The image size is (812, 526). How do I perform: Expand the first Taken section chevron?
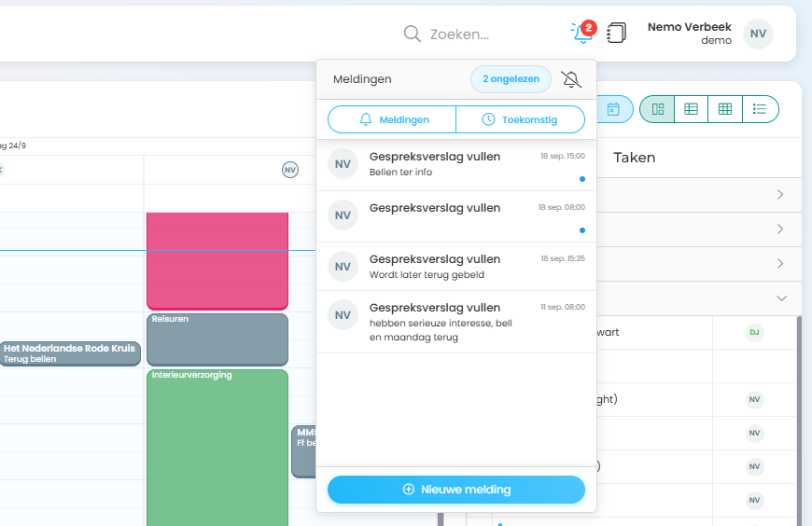[779, 195]
